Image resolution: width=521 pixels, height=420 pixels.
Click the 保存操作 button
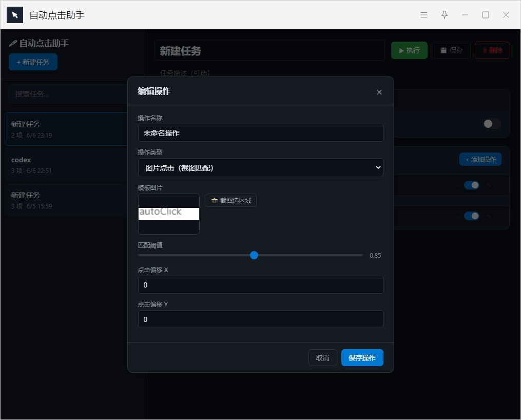pos(362,358)
